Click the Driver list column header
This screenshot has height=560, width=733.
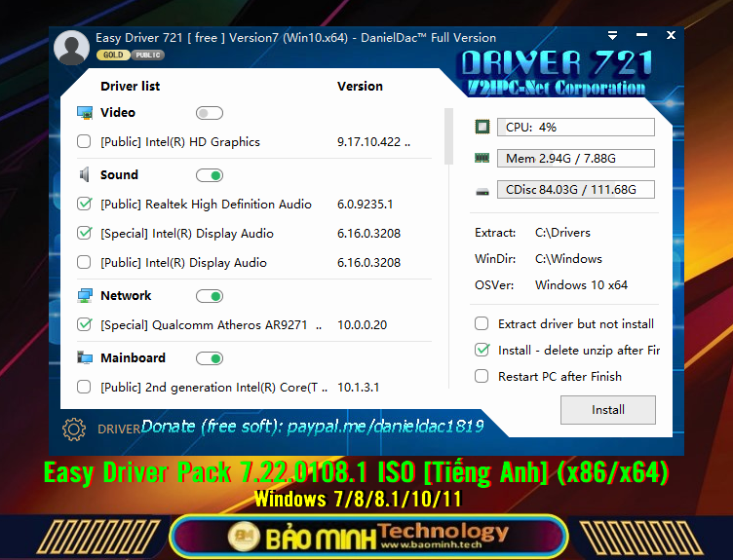(130, 87)
